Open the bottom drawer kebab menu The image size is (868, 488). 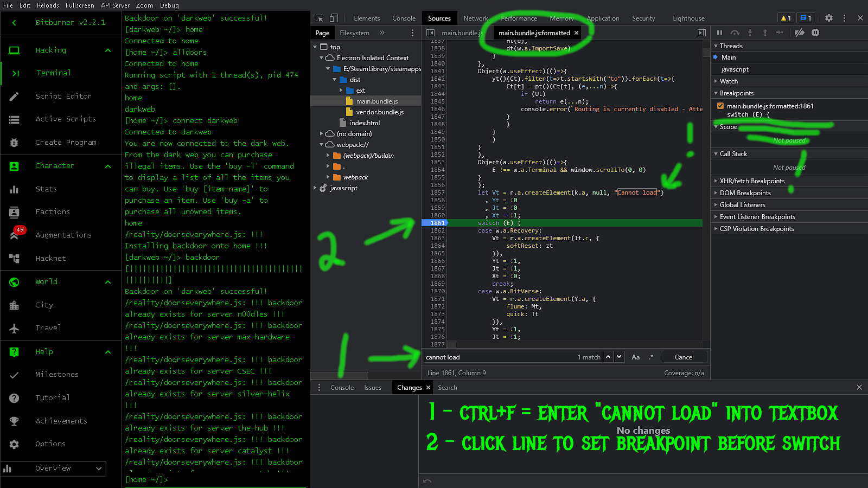319,387
